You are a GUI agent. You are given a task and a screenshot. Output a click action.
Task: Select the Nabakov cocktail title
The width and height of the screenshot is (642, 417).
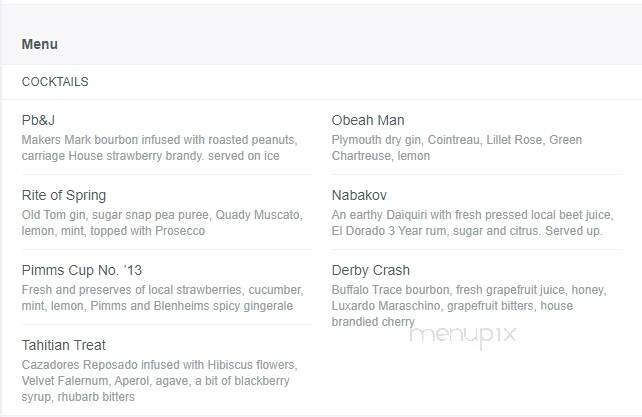(359, 195)
